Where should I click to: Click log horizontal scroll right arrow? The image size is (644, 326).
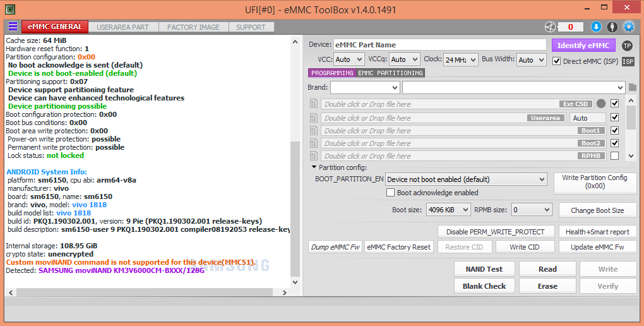click(x=284, y=293)
